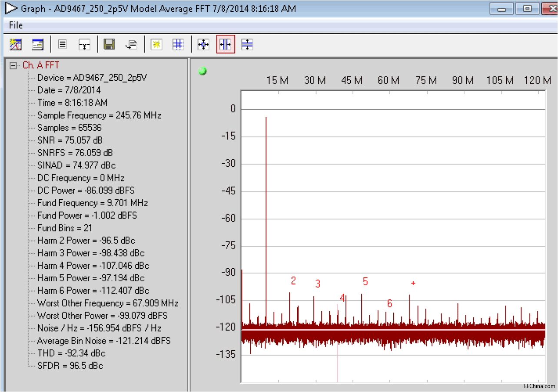Select the SNRFS = 76.059 dB row
This screenshot has height=392, width=558.
coord(75,153)
